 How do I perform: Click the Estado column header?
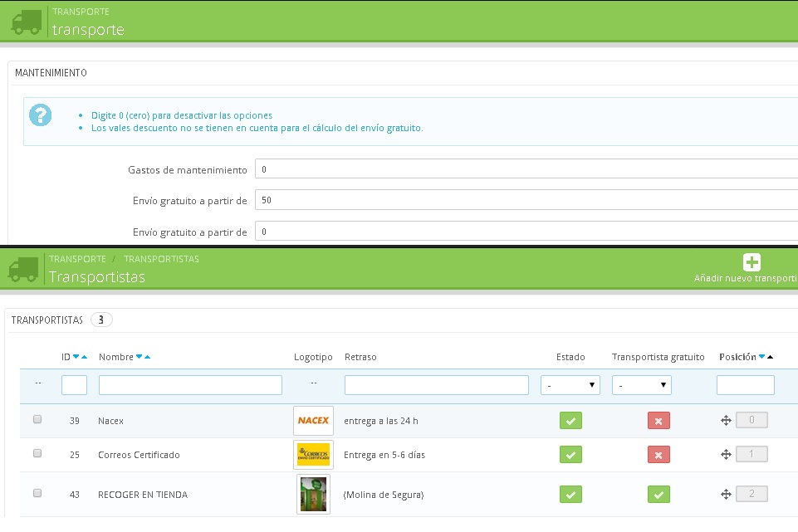click(570, 357)
